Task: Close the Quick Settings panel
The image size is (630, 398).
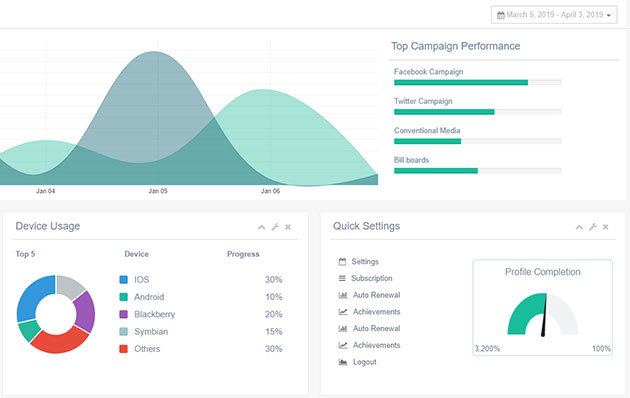Action: point(605,227)
